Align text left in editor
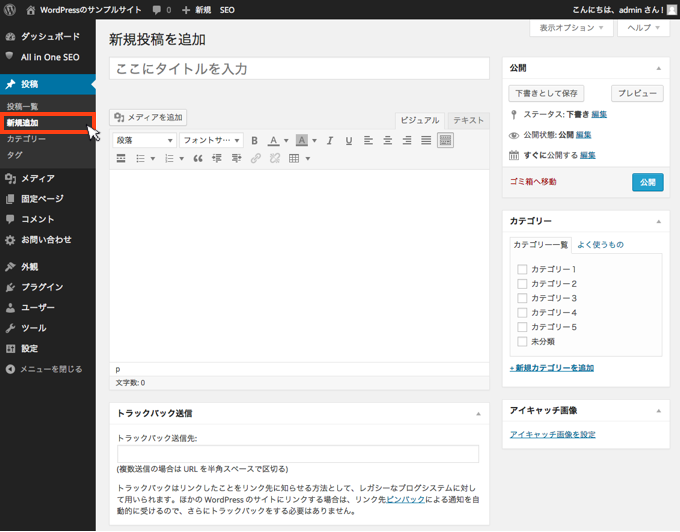The height and width of the screenshot is (532, 680). point(368,140)
